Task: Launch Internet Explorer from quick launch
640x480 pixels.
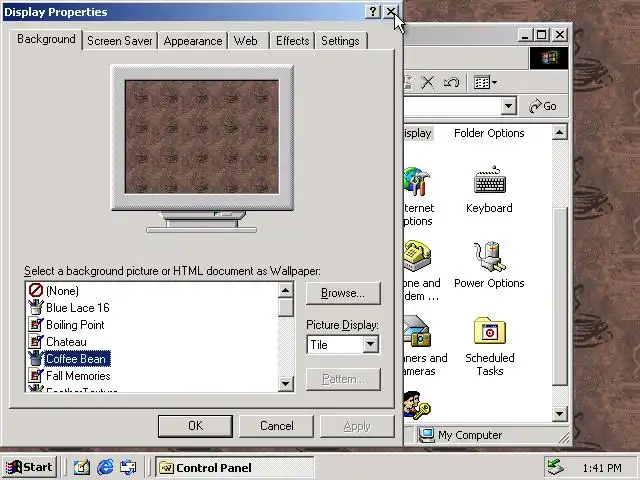Action: 105,467
